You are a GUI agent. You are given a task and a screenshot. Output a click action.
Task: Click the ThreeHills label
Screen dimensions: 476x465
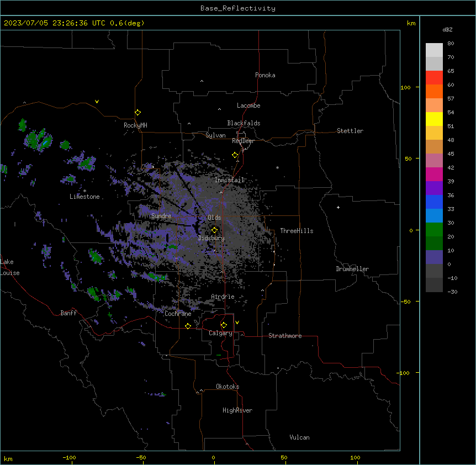[x=297, y=231]
